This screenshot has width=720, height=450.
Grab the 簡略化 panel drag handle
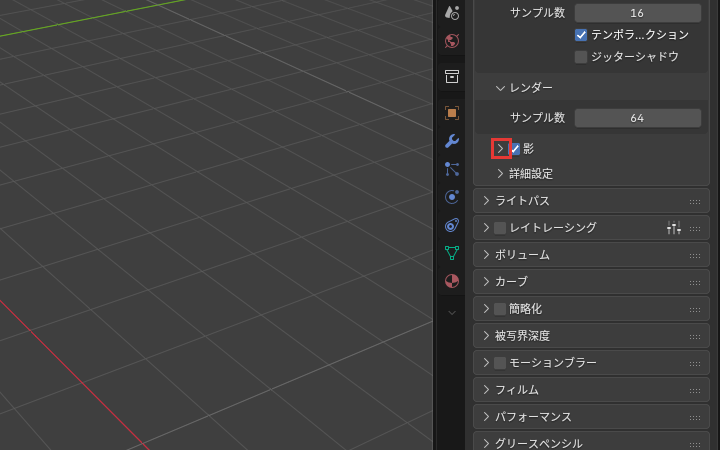pyautogui.click(x=695, y=309)
